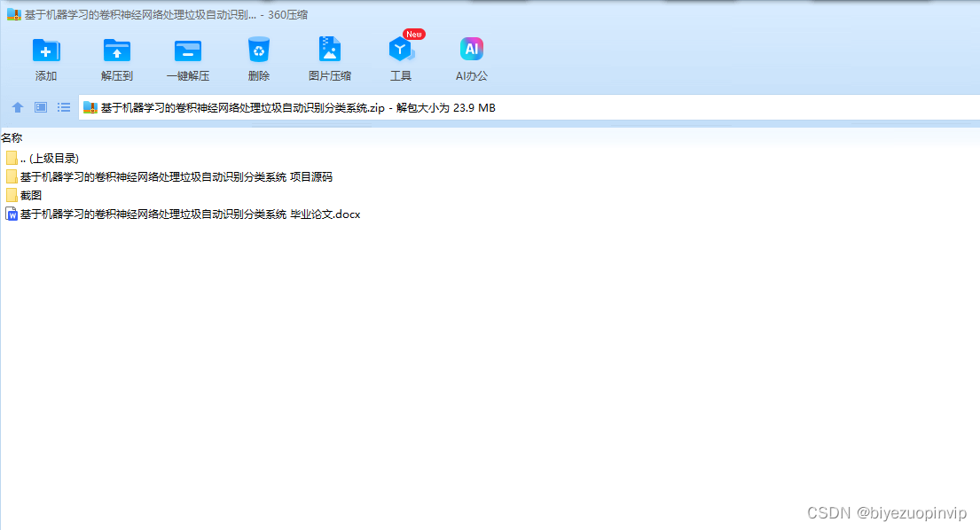Select the 毕业论文.docx file
The image size is (980, 530).
point(183,214)
